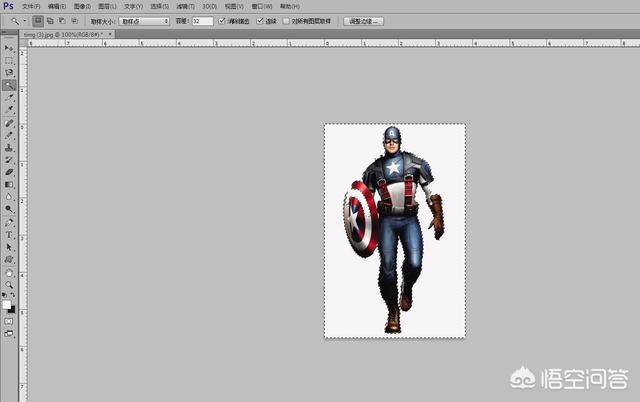Open the Select menu (选择)
The height and width of the screenshot is (402, 640).
159,7
